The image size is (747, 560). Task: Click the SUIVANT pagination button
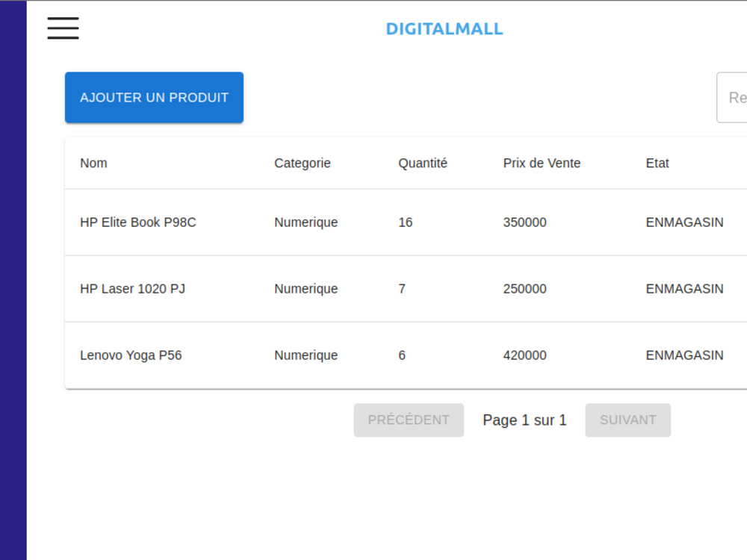pyautogui.click(x=628, y=420)
